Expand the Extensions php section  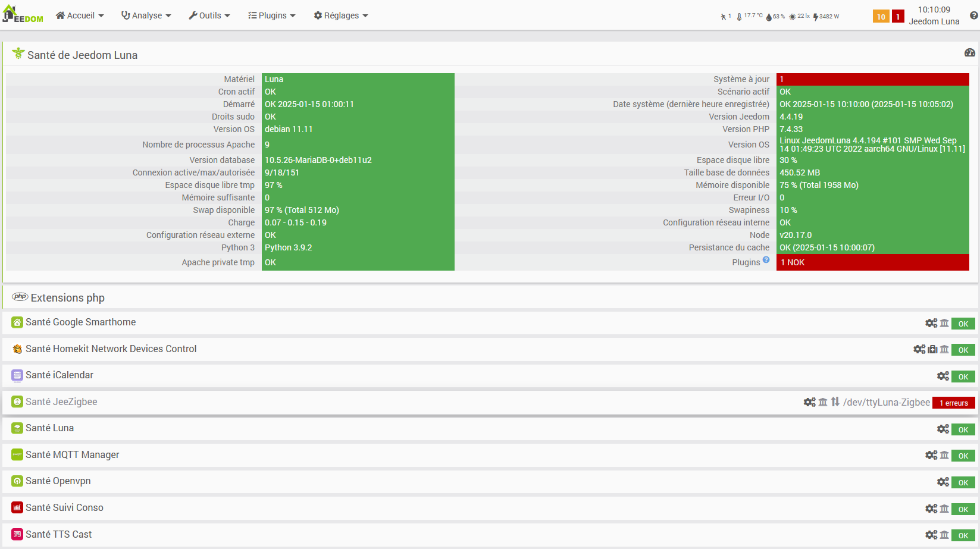coord(490,297)
